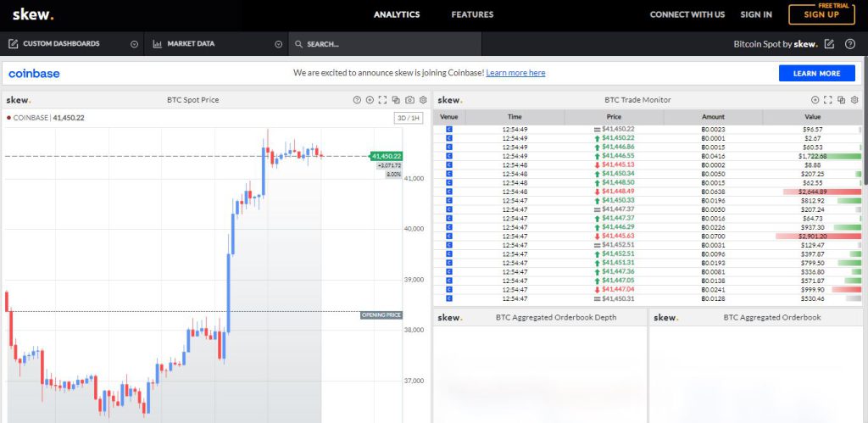Image resolution: width=868 pixels, height=423 pixels.
Task: Click the BTC Aggregated Orderbook panel title
Action: tap(771, 317)
